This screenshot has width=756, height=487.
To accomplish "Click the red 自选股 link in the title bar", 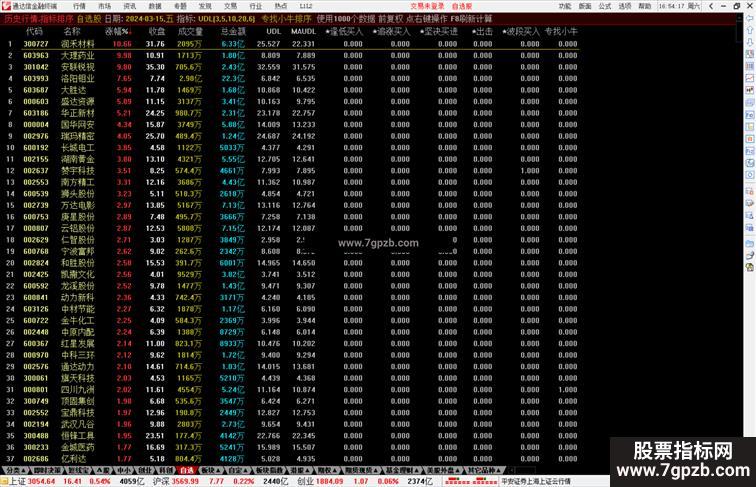I will 462,6.
